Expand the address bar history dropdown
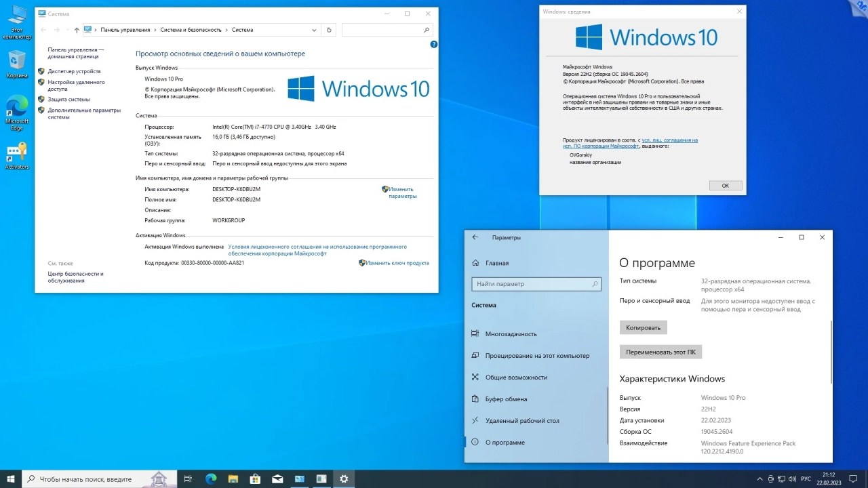The height and width of the screenshot is (488, 868). tap(314, 30)
